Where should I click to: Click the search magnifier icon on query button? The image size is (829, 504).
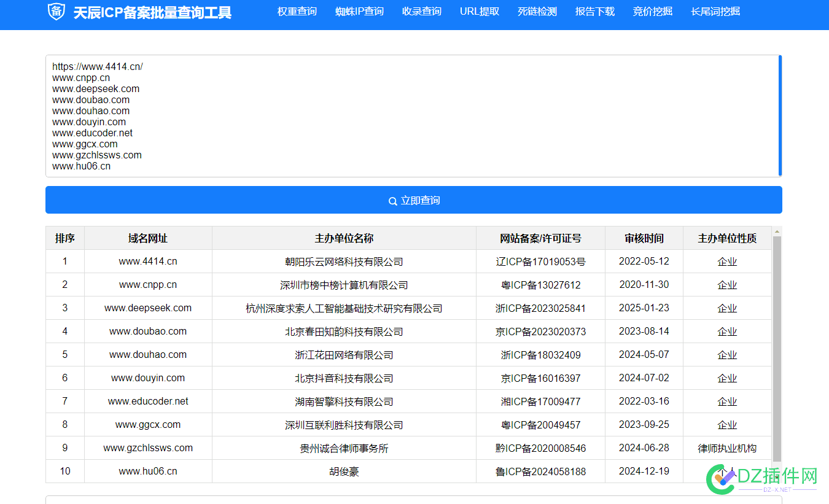pyautogui.click(x=393, y=201)
